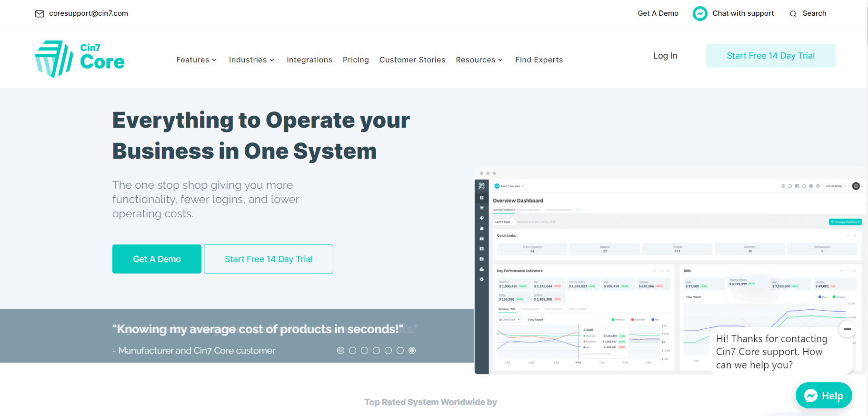Open Find Experts

click(539, 60)
